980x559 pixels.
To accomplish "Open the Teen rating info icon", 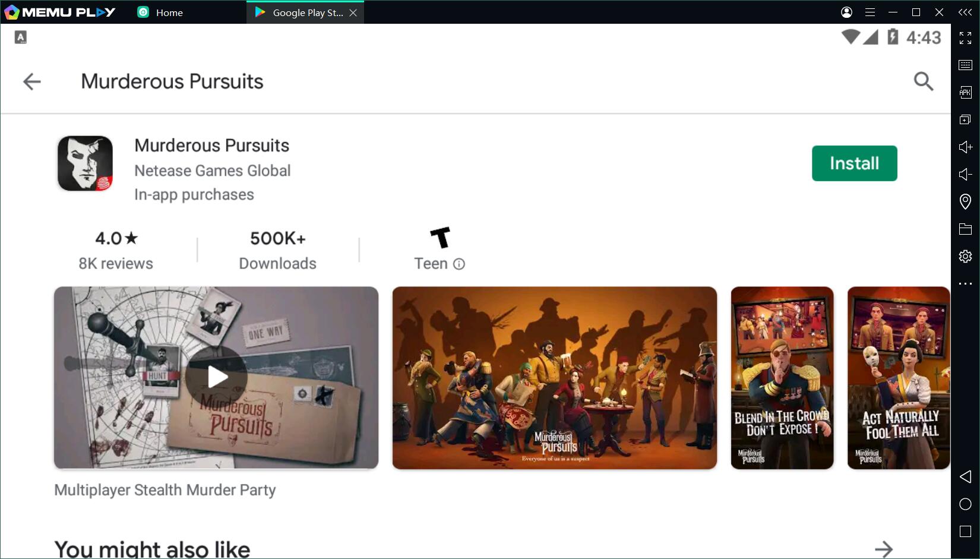I will (x=459, y=264).
